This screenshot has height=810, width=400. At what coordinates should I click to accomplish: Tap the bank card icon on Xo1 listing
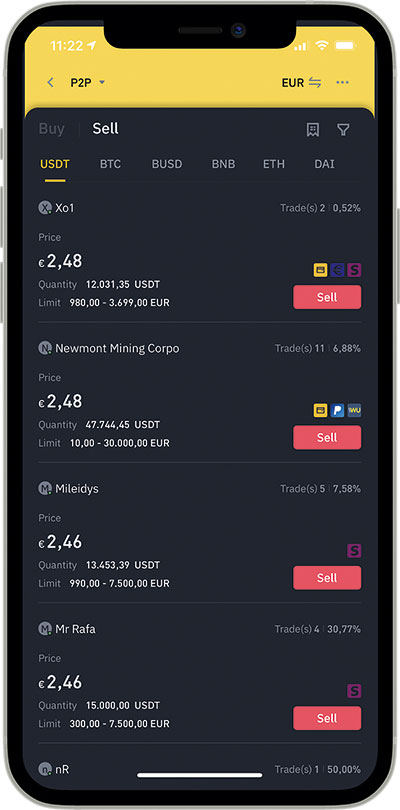click(x=320, y=270)
